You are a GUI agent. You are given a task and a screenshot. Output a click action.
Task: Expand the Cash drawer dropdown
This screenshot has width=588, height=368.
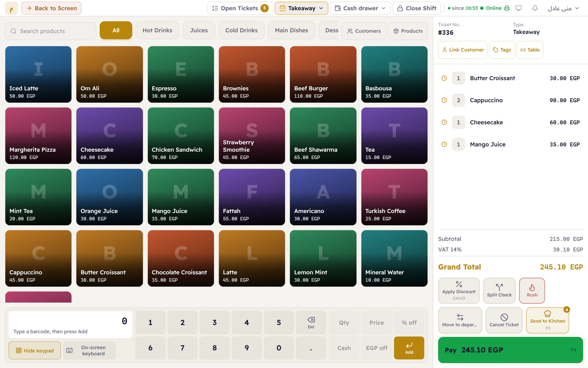360,8
